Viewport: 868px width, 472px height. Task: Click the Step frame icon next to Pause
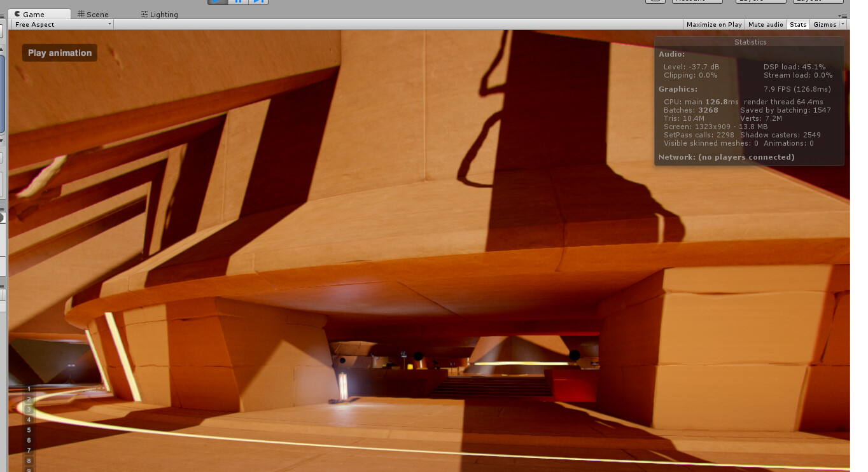258,1
